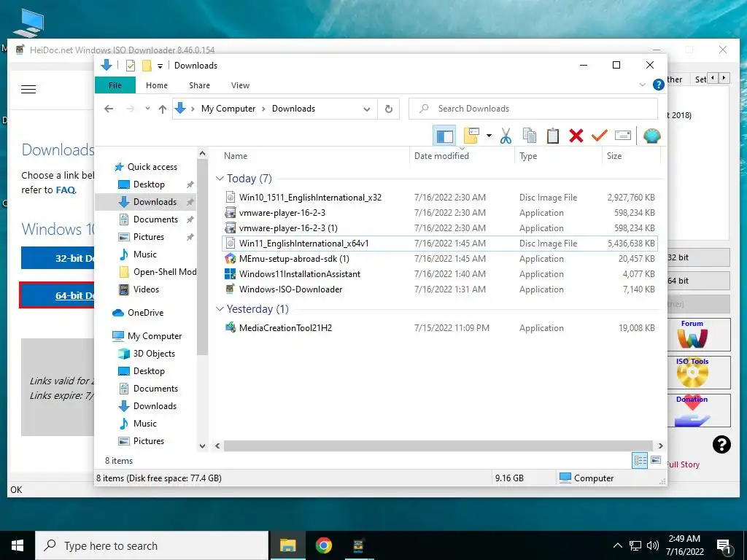Collapse the Yesterday (1) group
The image size is (747, 560).
coord(220,309)
